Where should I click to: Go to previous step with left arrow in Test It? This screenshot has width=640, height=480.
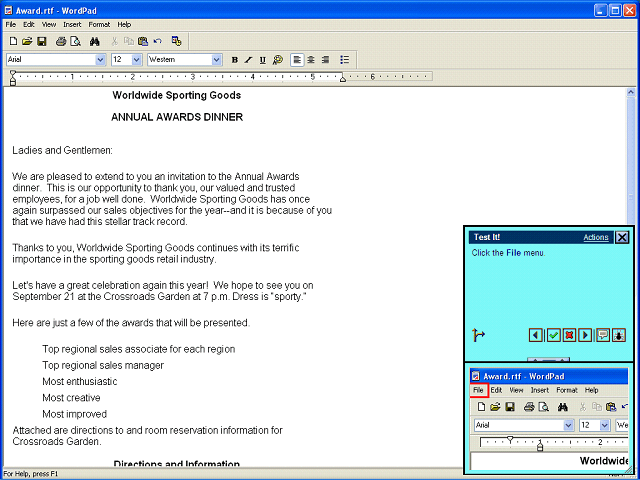(536, 335)
